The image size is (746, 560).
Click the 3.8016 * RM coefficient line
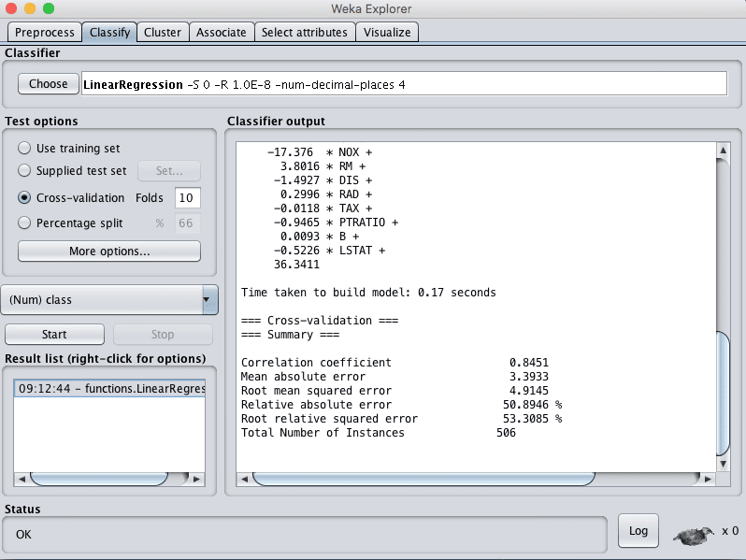323,166
